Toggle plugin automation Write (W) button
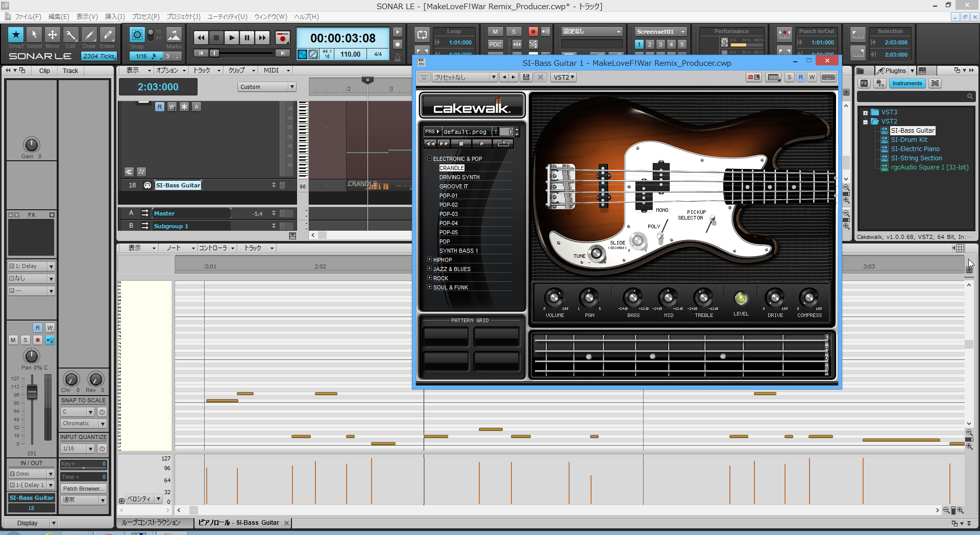Image resolution: width=980 pixels, height=535 pixels. click(812, 77)
